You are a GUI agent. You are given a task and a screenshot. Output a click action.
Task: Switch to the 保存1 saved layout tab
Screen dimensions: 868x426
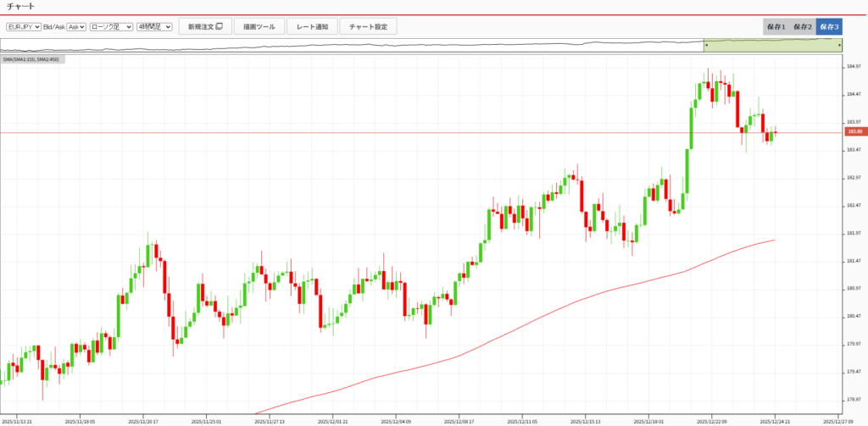tap(776, 27)
